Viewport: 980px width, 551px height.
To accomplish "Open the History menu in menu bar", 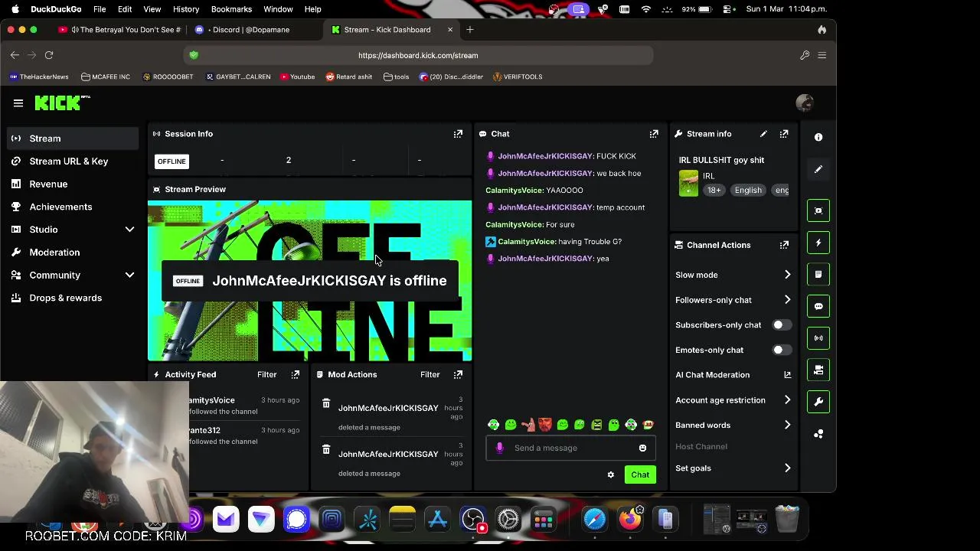I will 186,9.
